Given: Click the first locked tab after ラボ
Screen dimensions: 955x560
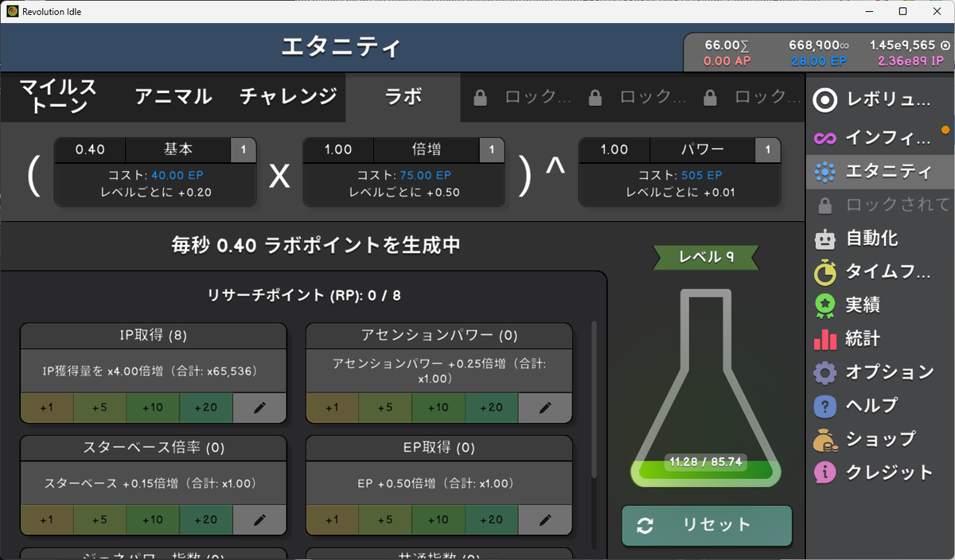Looking at the screenshot, I should [x=518, y=97].
